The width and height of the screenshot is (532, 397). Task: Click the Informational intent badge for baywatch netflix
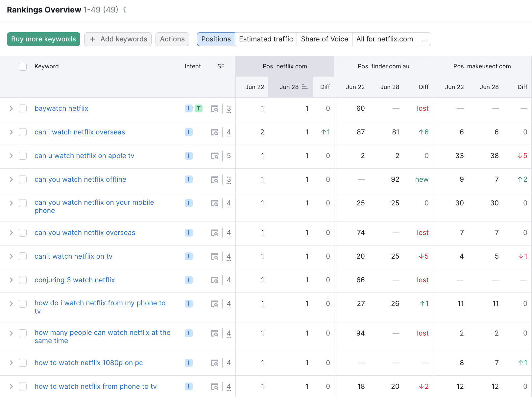point(189,108)
